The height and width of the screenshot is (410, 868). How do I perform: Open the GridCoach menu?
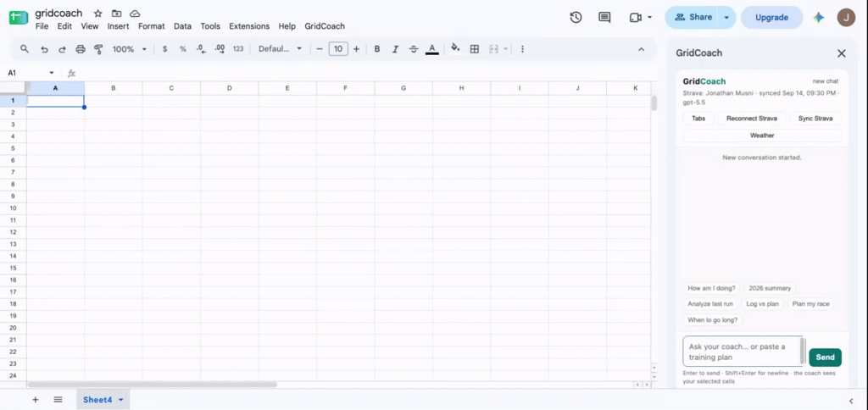(x=325, y=26)
